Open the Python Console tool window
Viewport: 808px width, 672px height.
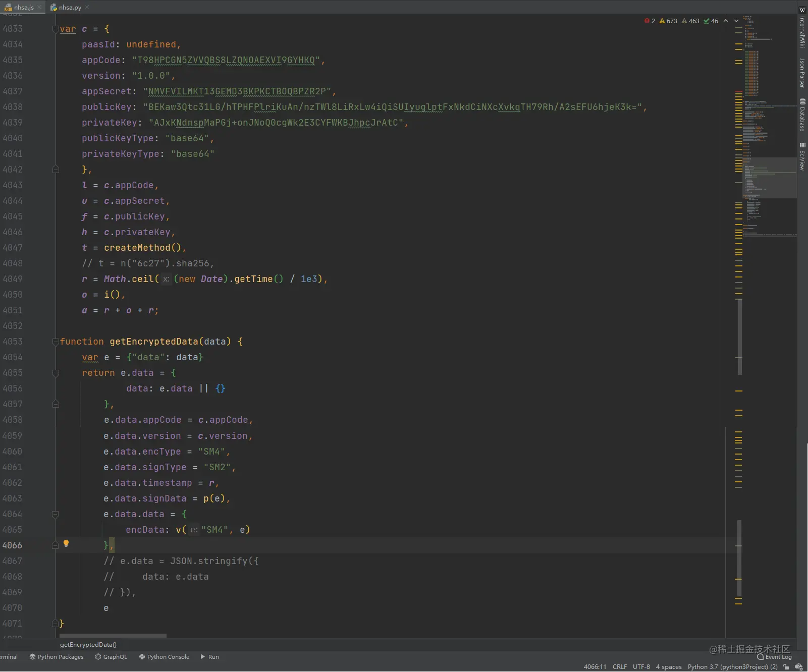164,657
